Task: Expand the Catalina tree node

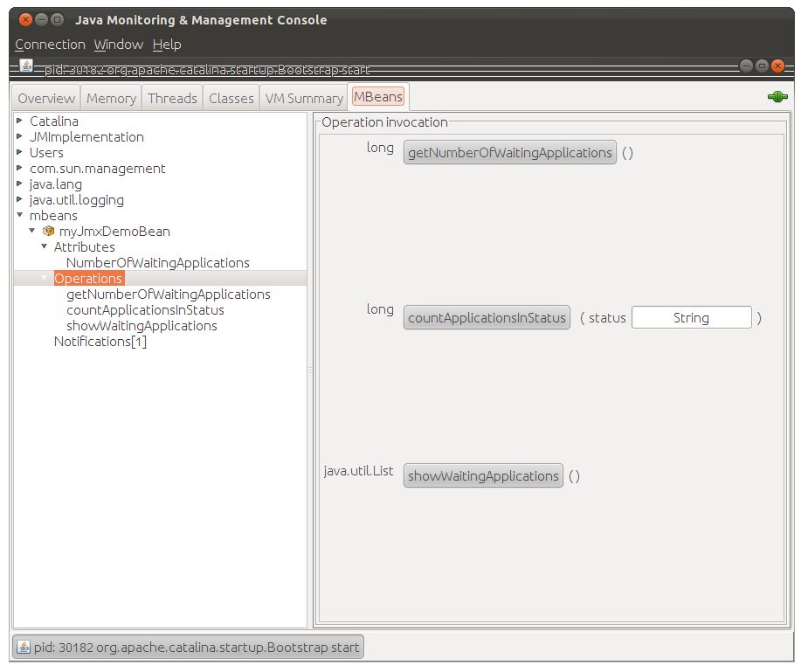Action: 19,121
